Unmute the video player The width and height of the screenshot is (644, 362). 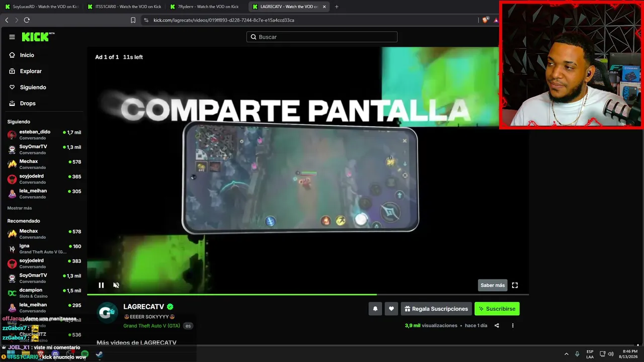(x=116, y=285)
